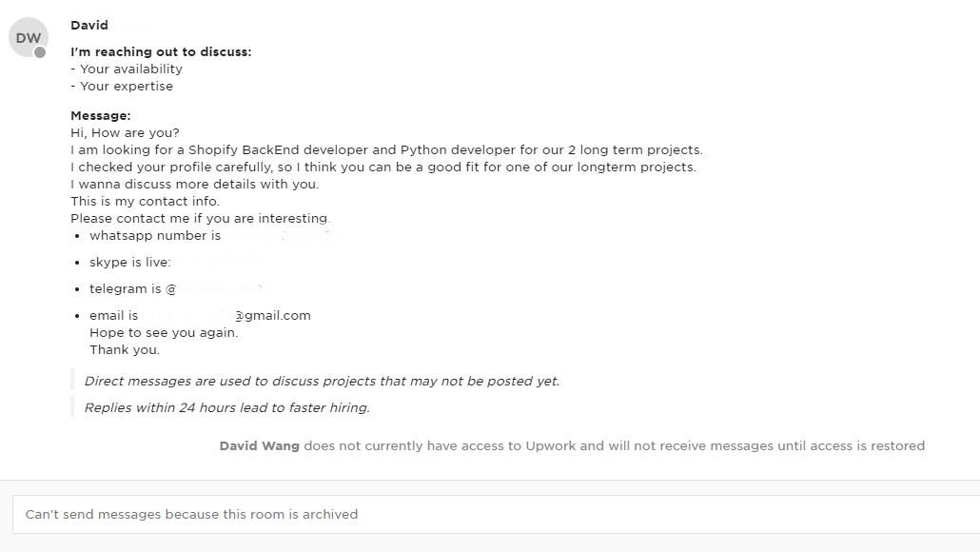The height and width of the screenshot is (552, 980).
Task: Click the 'Replies within 24 hours' note
Action: 226,407
